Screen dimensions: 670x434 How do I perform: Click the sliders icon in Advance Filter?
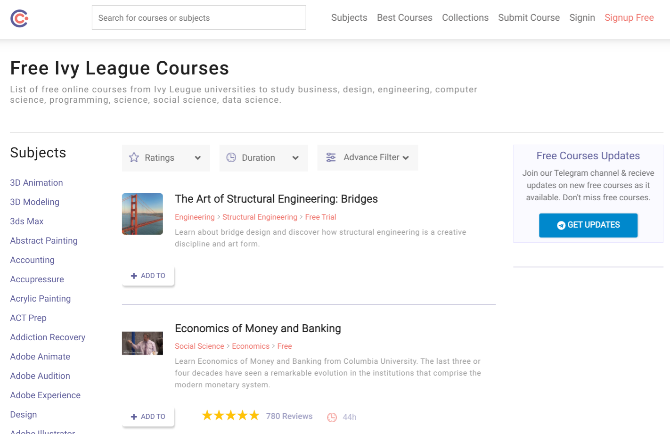tap(331, 158)
